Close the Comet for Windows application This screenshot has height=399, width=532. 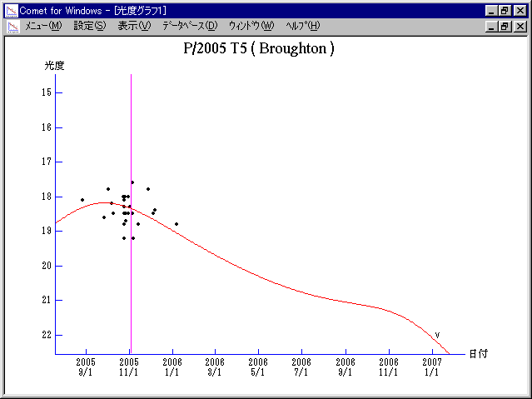[520, 10]
